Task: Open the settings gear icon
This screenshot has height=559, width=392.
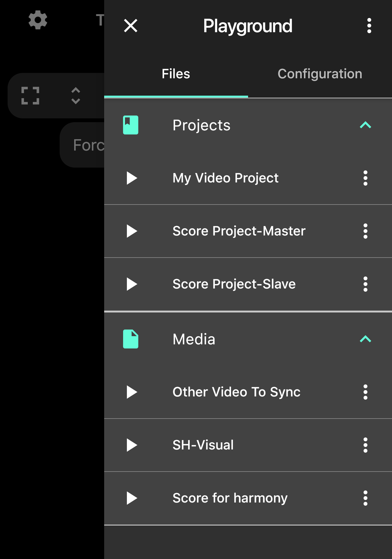Action: [x=38, y=20]
